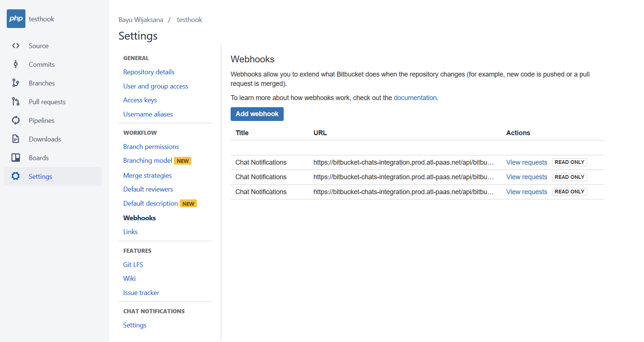The width and height of the screenshot is (644, 342).
Task: Open Default description settings
Action: pyautogui.click(x=151, y=203)
